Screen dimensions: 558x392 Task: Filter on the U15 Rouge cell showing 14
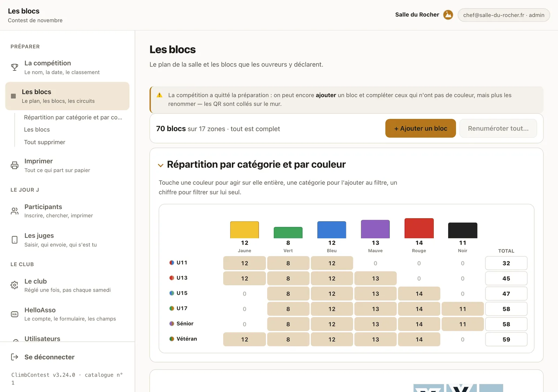coord(419,293)
